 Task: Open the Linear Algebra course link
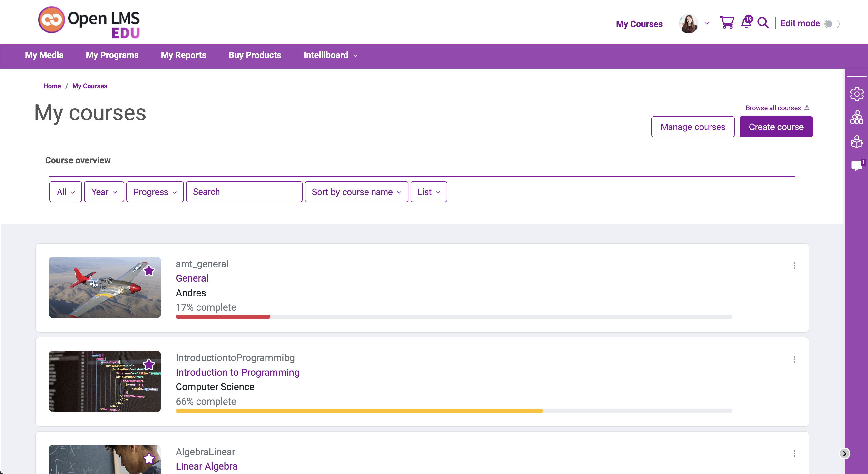pyautogui.click(x=207, y=466)
